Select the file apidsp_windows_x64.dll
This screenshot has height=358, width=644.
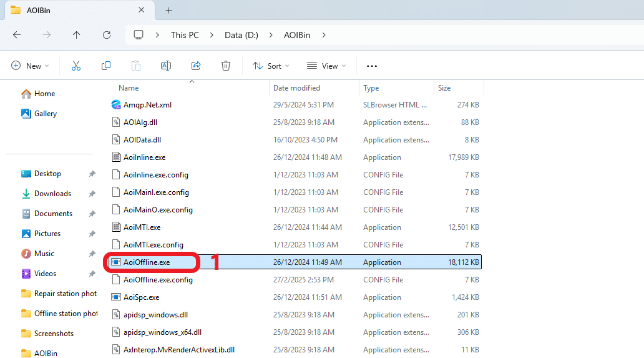point(163,332)
